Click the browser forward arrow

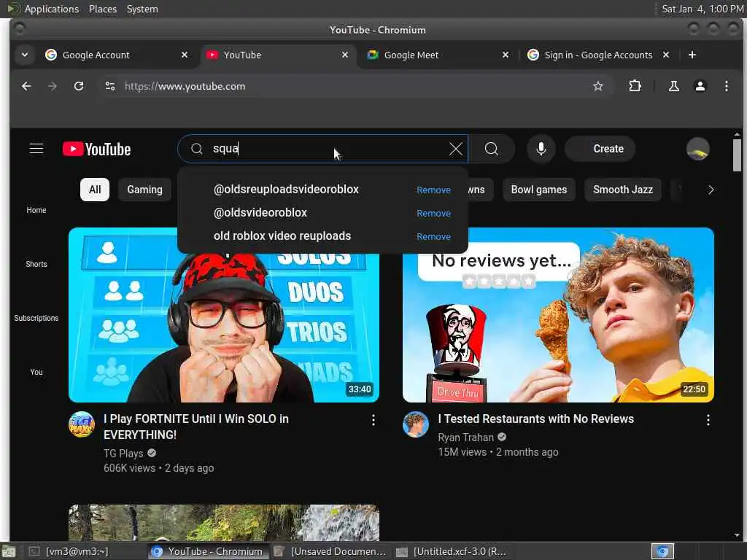(53, 86)
